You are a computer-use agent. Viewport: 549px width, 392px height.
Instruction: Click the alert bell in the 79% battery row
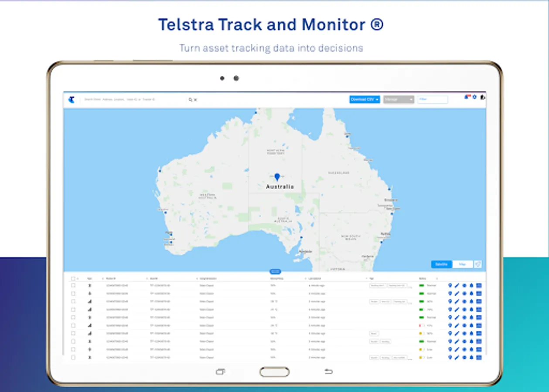coord(471,309)
